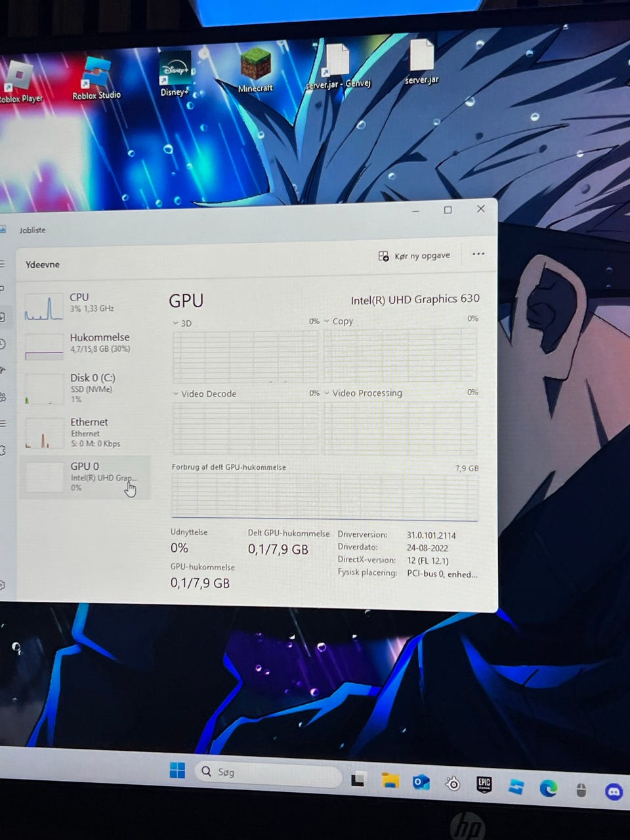Open the mouse utility taskbar icon
The width and height of the screenshot is (630, 840).
[x=581, y=789]
